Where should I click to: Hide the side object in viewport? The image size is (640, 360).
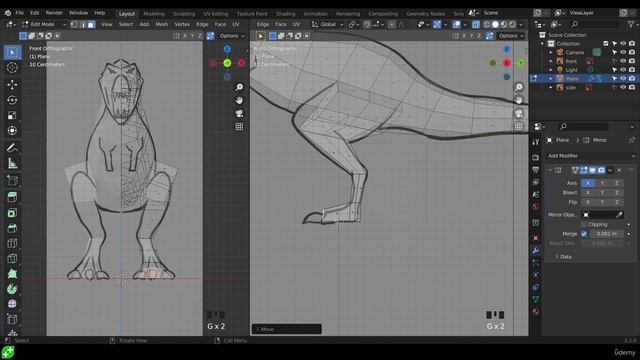pyautogui.click(x=623, y=87)
